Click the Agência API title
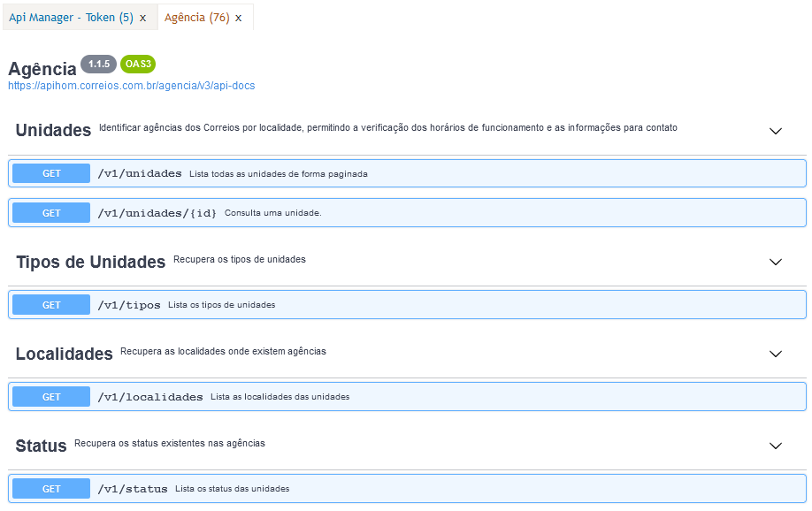This screenshot has height=511, width=812. 42,68
